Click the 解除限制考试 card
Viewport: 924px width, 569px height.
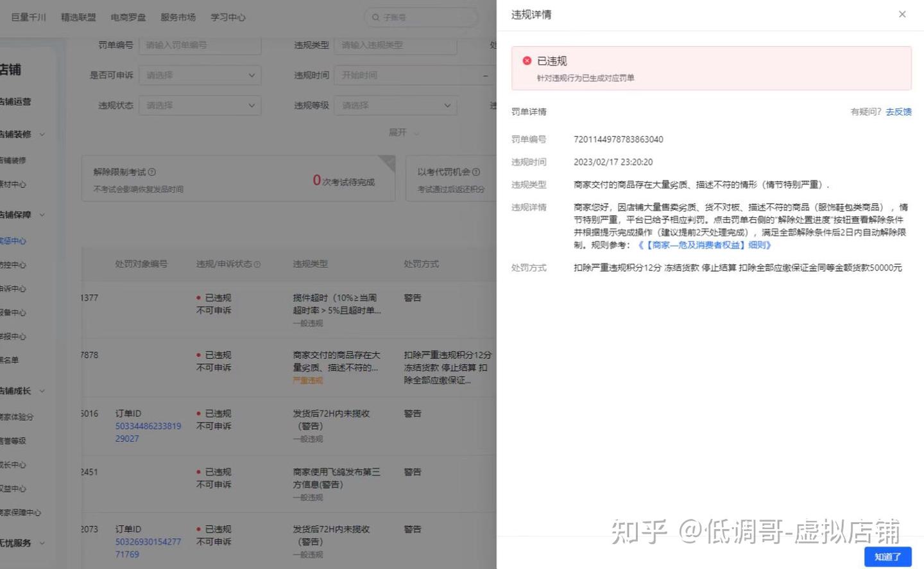(x=238, y=178)
